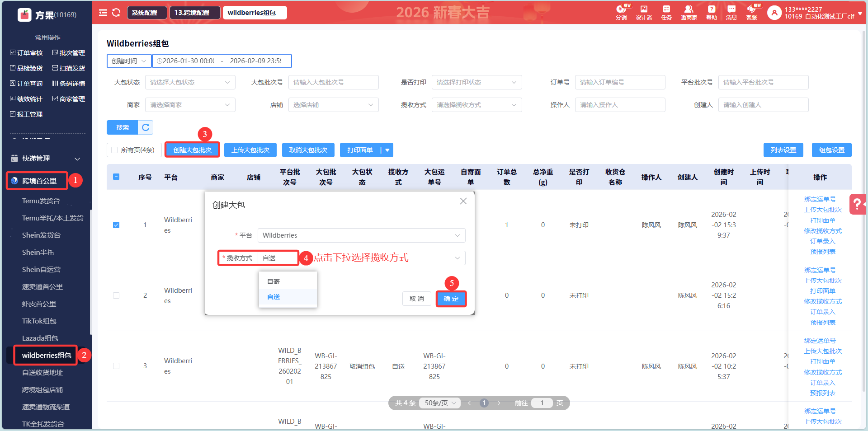The image size is (868, 431).
Task: Click the 上传大包批次 button
Action: click(x=250, y=150)
